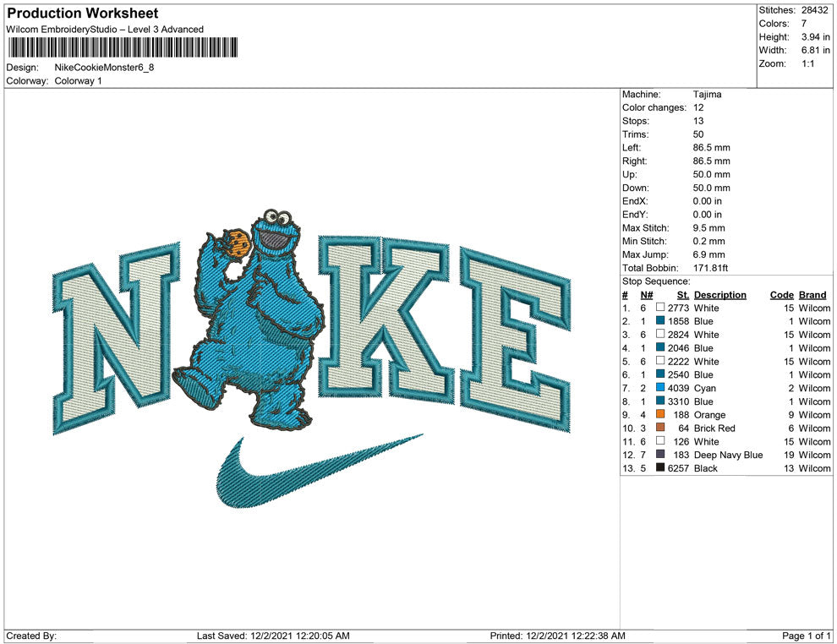Click the 'Printed: 12/2/2021 12:22:38 AM' footer
Image resolution: width=837 pixels, height=644 pixels.
pyautogui.click(x=557, y=636)
